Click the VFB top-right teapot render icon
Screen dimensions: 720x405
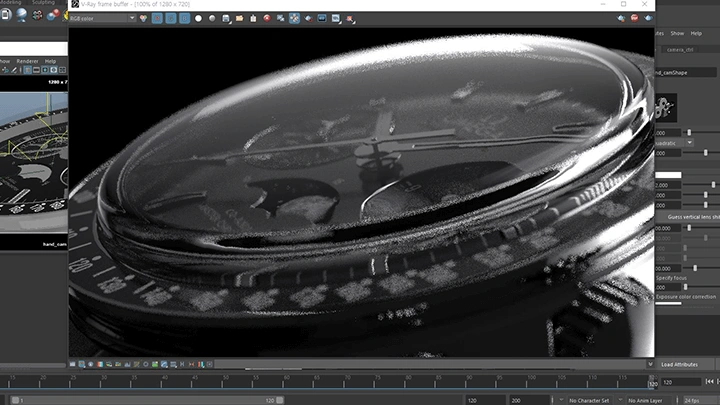tap(621, 18)
